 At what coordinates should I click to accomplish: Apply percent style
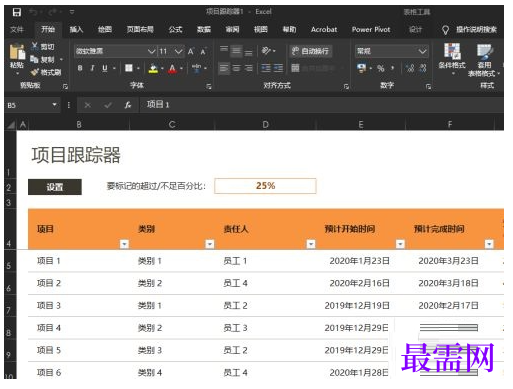tap(380, 69)
